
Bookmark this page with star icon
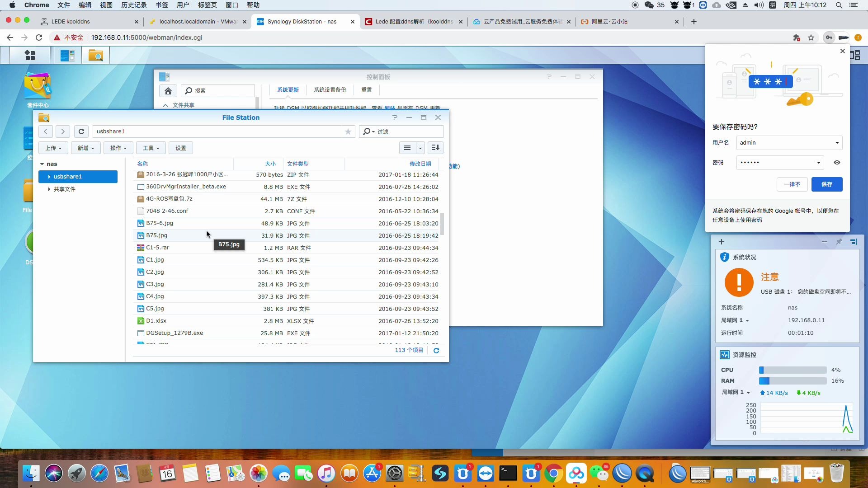tap(811, 38)
